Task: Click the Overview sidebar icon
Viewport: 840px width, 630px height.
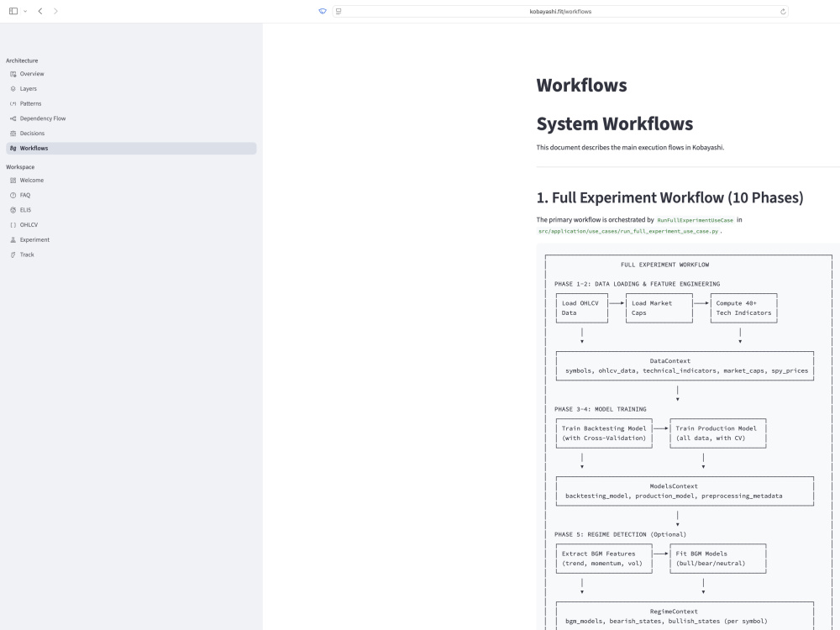Action: (13, 74)
